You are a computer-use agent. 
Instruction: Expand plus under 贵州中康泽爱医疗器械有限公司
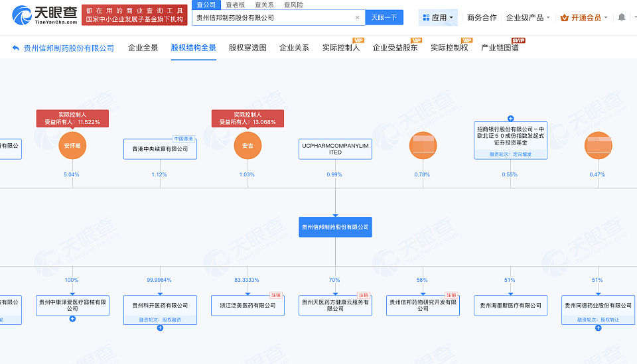coord(72,319)
